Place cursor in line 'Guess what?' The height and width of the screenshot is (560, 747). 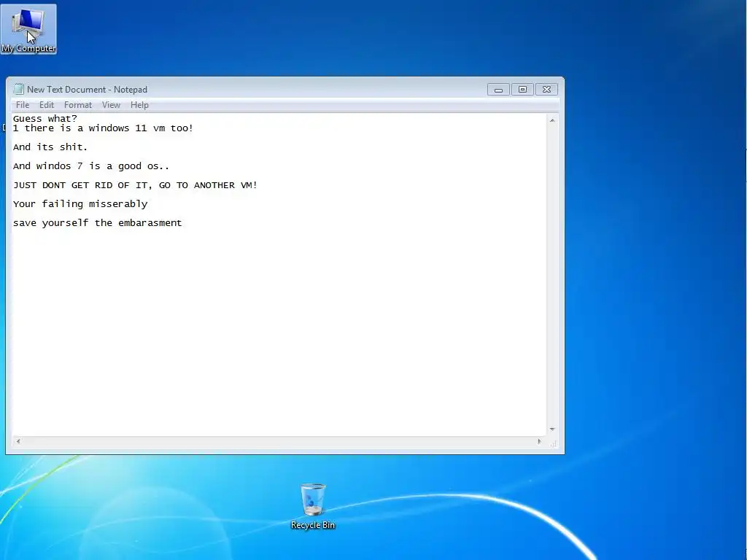[x=44, y=119]
